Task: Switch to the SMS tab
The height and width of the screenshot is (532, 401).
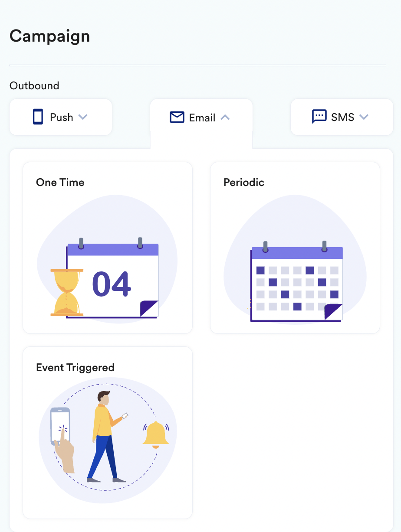Action: 342,117
